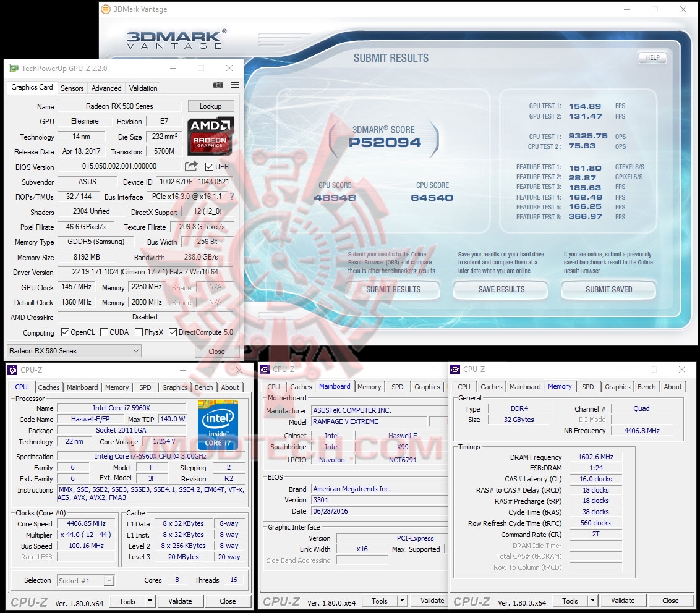The width and height of the screenshot is (700, 613).
Task: Open Tools dropdown arrow in right CPU-Z
Action: pos(593,601)
